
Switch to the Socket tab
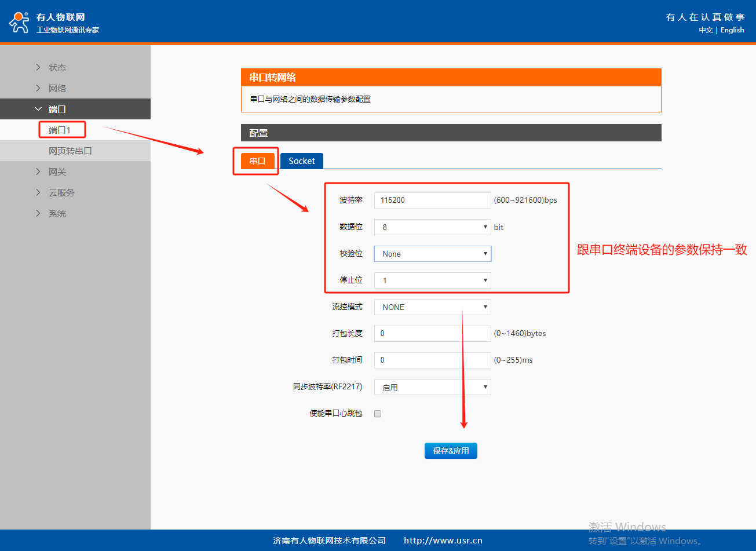(x=301, y=160)
